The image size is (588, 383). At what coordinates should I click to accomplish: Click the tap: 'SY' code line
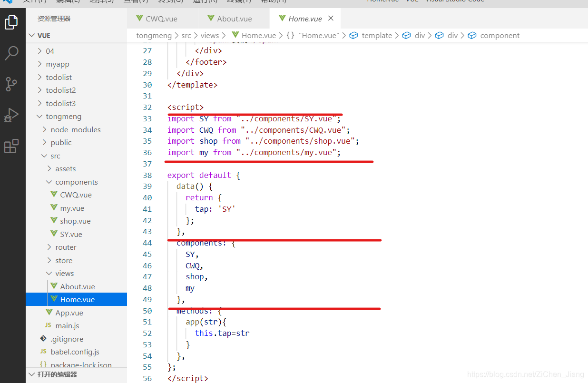pos(215,209)
